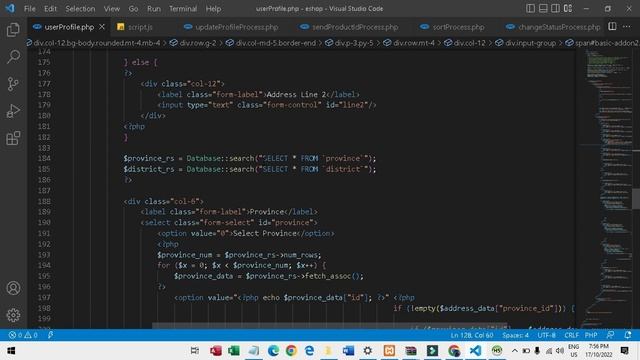Open breadcrumb span#basic-addon2
The width and height of the screenshot is (640, 360).
tap(602, 43)
